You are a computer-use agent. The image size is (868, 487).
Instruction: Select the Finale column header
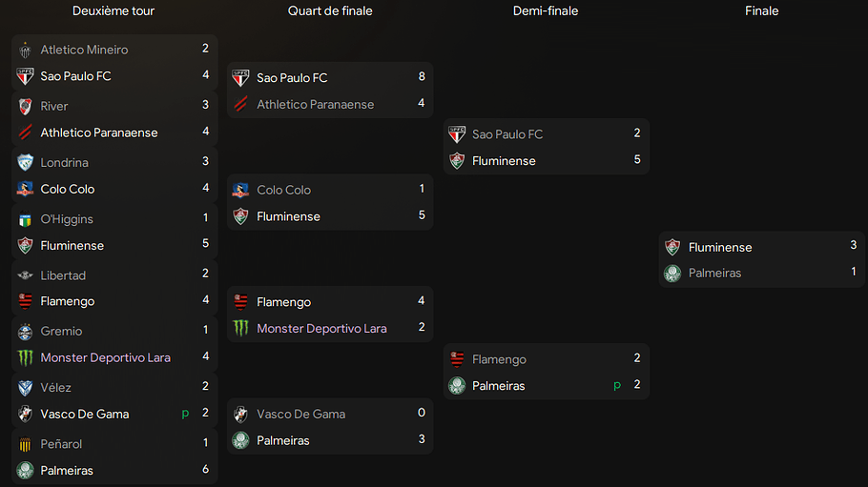tap(762, 11)
